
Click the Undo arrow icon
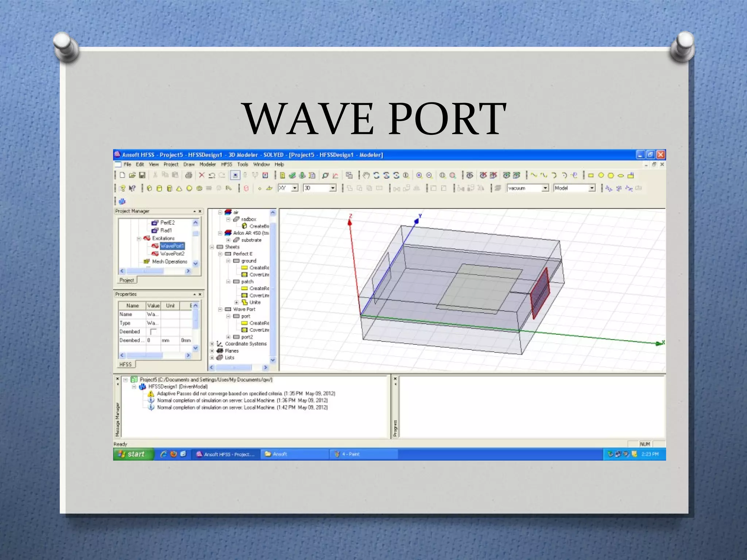212,175
